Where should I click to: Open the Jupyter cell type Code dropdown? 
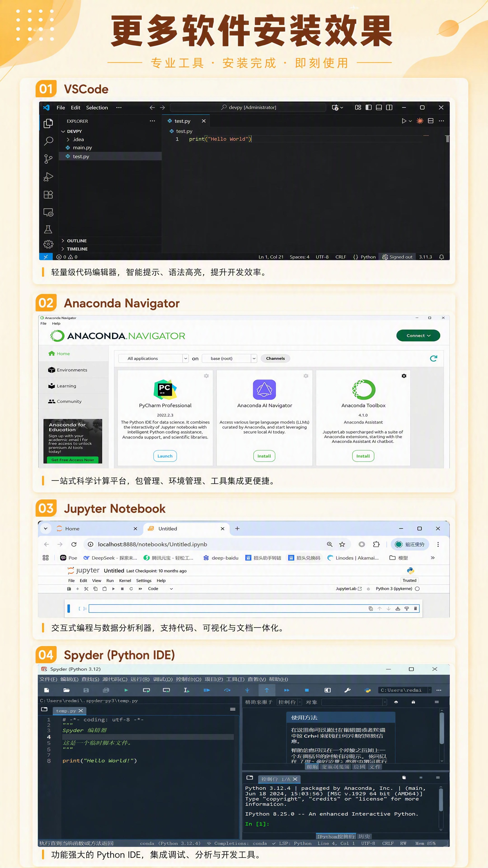click(x=160, y=589)
